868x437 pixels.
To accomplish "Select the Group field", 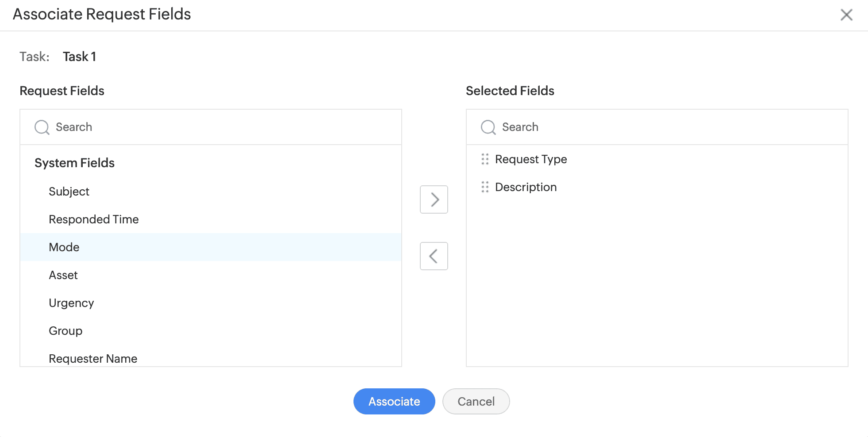I will tap(65, 331).
